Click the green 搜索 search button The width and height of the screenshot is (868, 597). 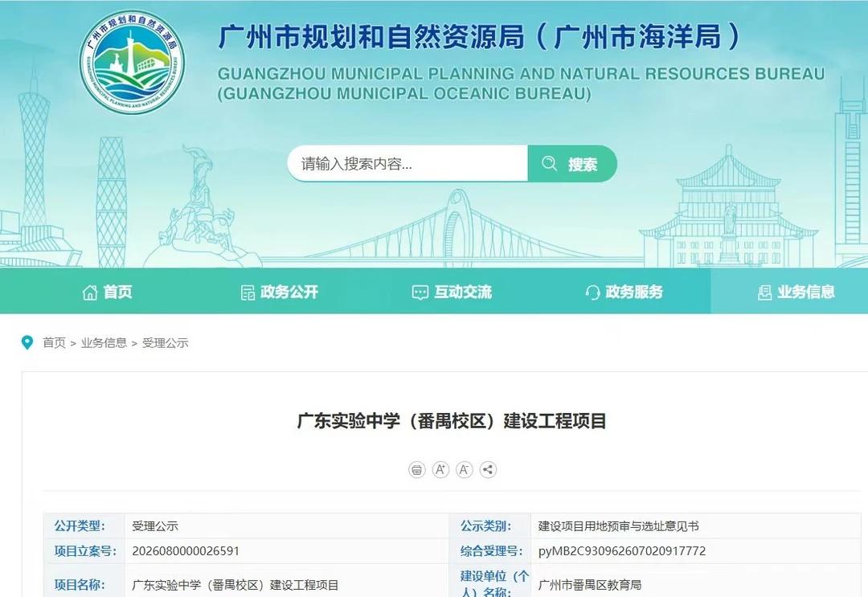tap(572, 164)
